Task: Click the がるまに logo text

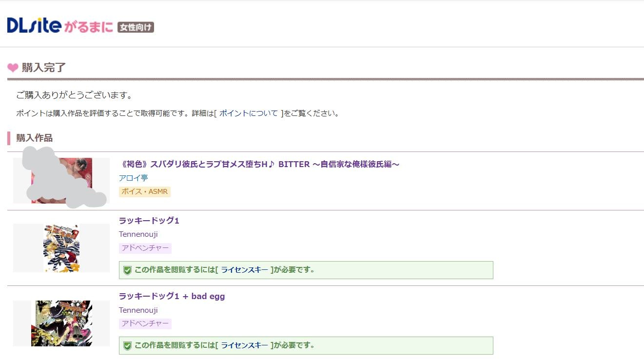Action: (x=88, y=26)
